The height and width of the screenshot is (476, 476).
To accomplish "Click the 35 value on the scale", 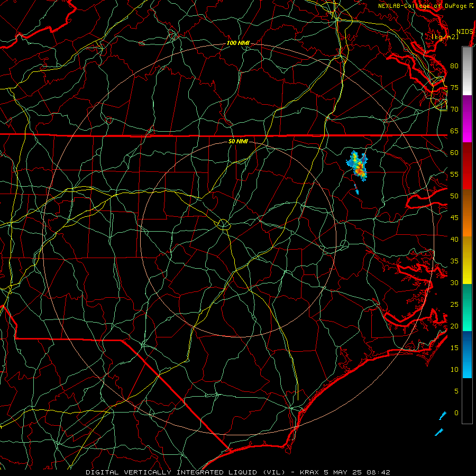I will coord(454,261).
